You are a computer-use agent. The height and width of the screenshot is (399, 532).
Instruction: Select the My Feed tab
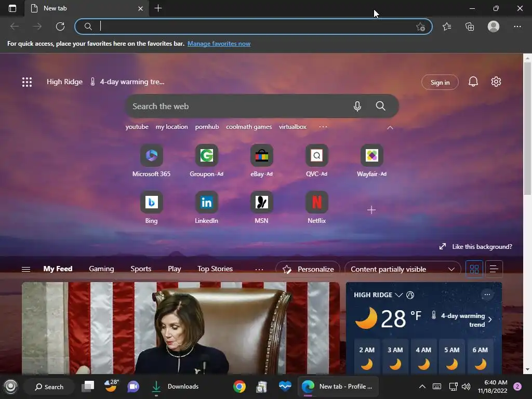click(58, 269)
